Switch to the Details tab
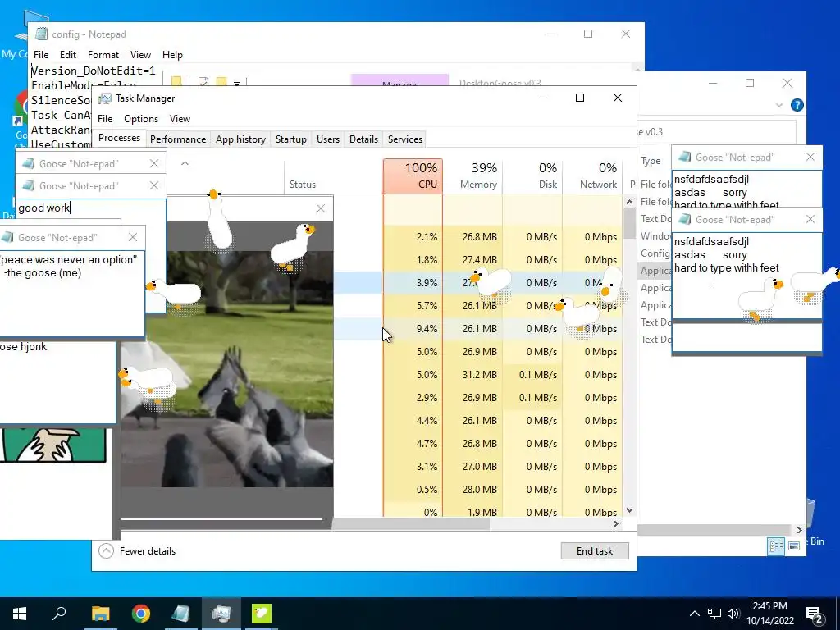Viewport: 840px width, 630px height. coord(363,139)
